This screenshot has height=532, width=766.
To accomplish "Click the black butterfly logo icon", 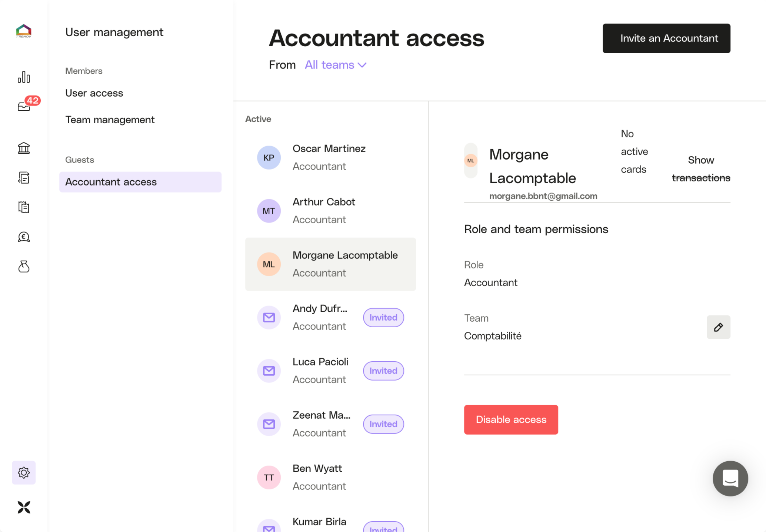I will pyautogui.click(x=24, y=507).
